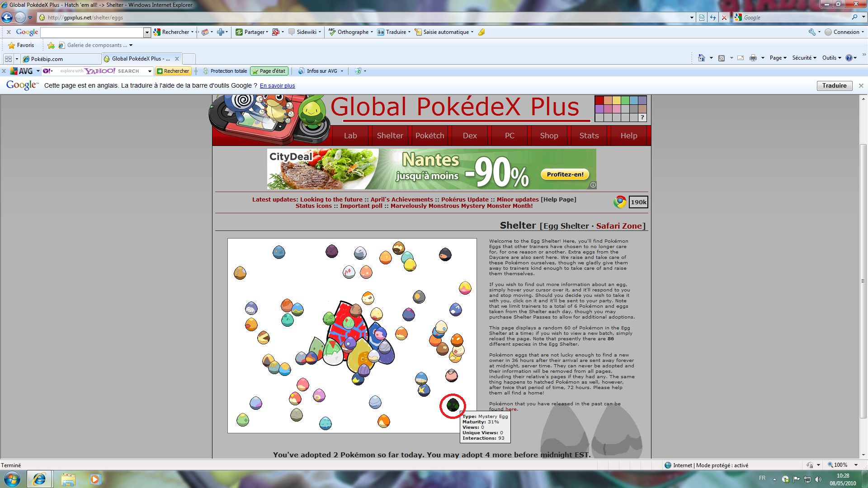The height and width of the screenshot is (488, 868).
Task: Open the Dex navigation tab
Action: [470, 136]
